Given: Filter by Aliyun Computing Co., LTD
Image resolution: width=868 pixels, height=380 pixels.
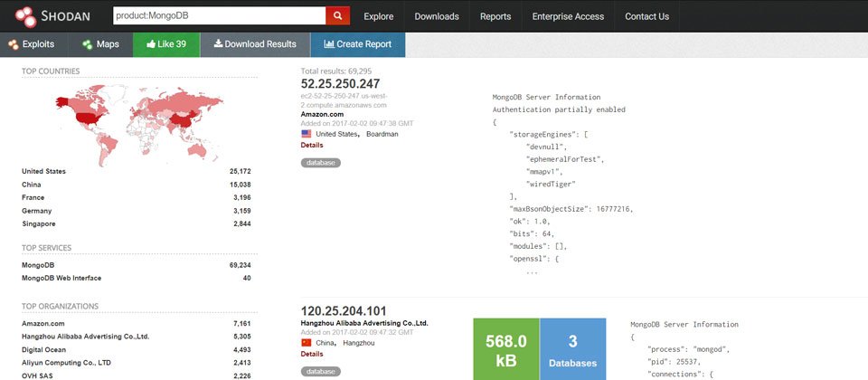Looking at the screenshot, I should (x=66, y=363).
